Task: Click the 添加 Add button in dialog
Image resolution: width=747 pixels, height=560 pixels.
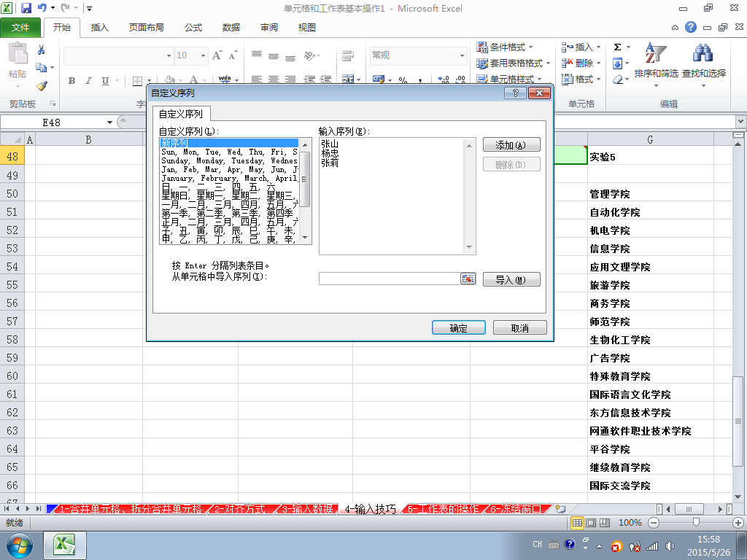Action: tap(511, 145)
